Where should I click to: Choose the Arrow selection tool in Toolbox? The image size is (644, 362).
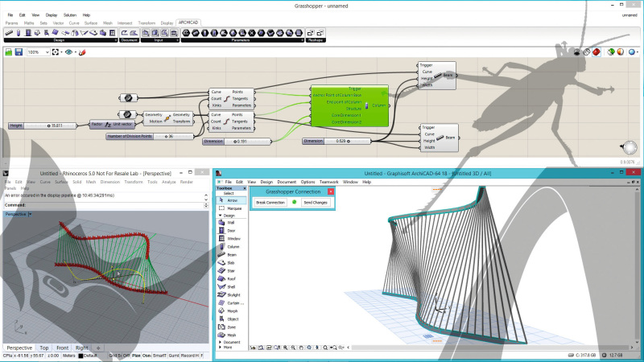click(231, 200)
